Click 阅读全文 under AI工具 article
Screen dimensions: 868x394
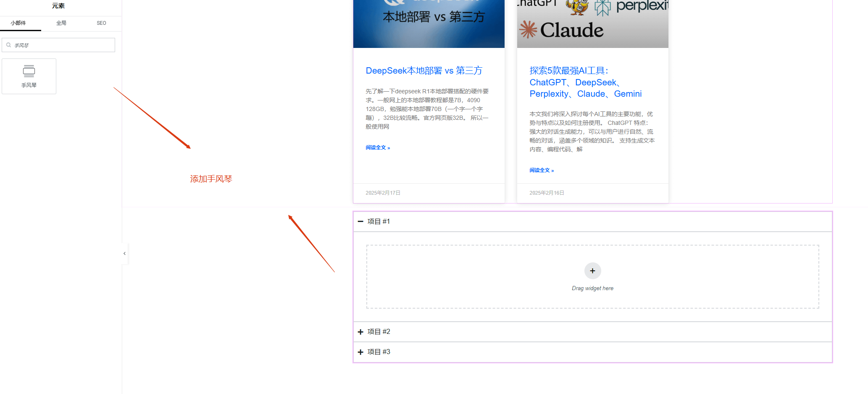coord(542,170)
